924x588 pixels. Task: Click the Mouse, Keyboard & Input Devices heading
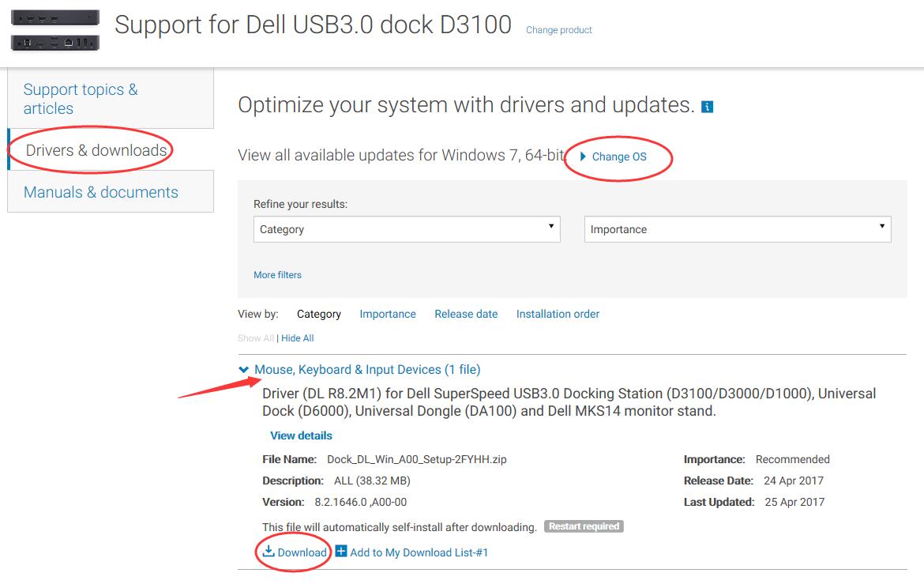point(367,370)
